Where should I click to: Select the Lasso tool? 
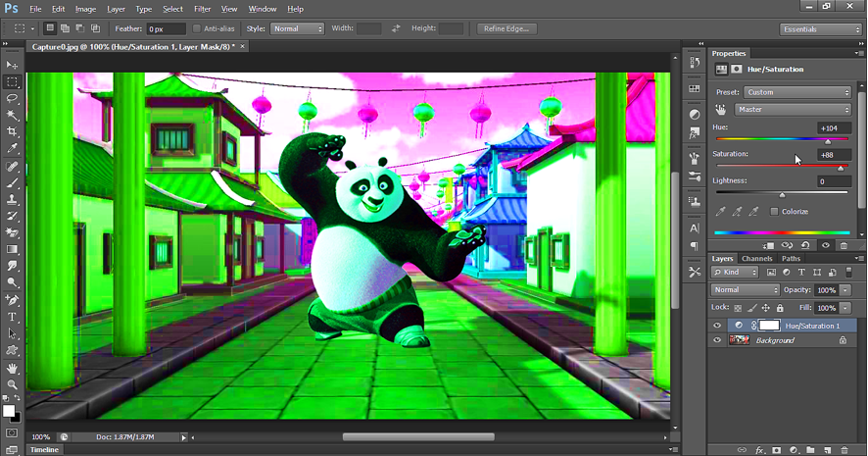12,98
